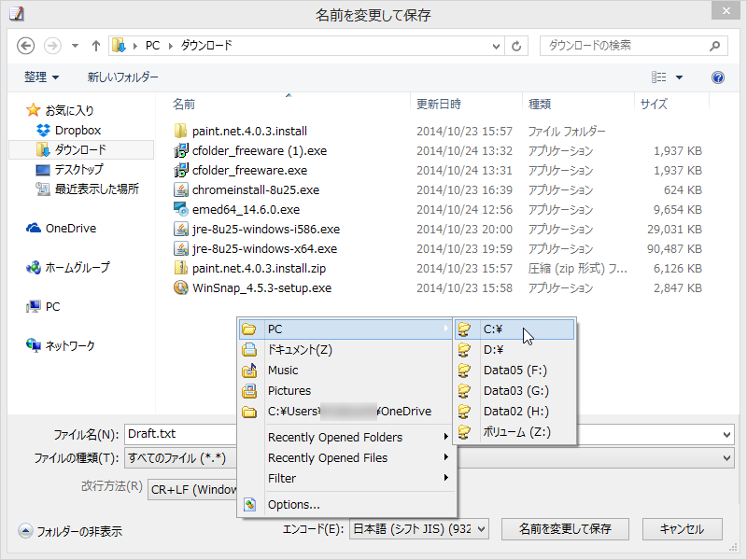This screenshot has width=747, height=560.
Task: Click the paint.net.4.0.3.install.zip archive icon
Action: pos(180,268)
